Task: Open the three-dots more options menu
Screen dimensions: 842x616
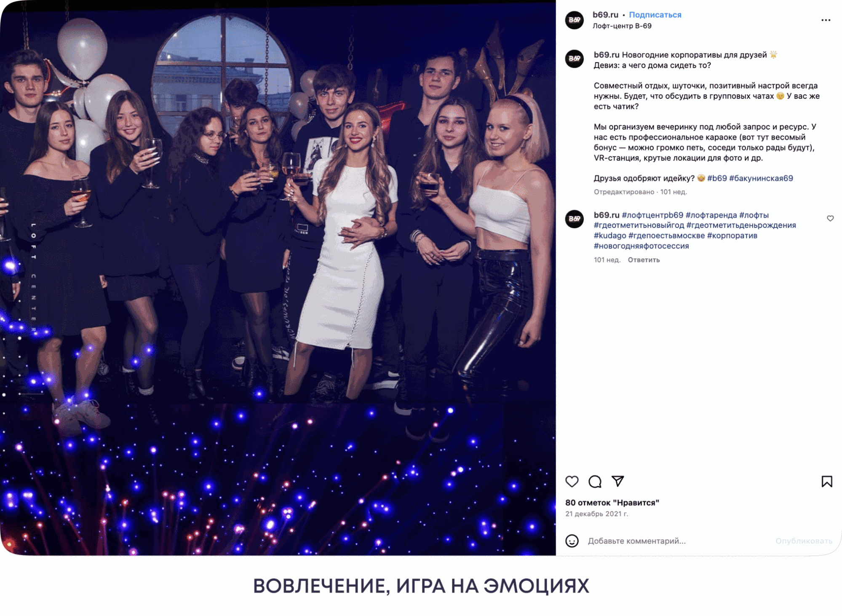Action: click(826, 20)
